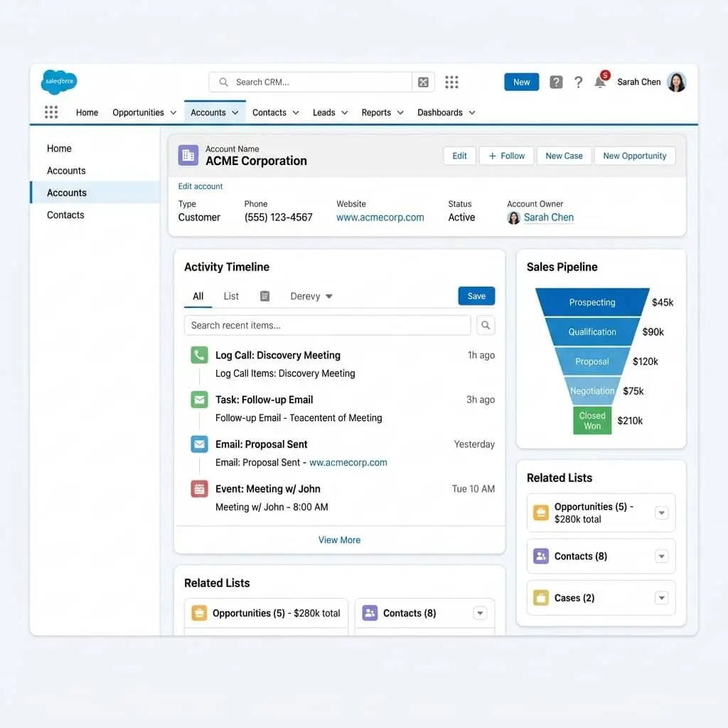Screen dimensions: 728x728
Task: Click the red calendar event icon
Action: pos(199,489)
